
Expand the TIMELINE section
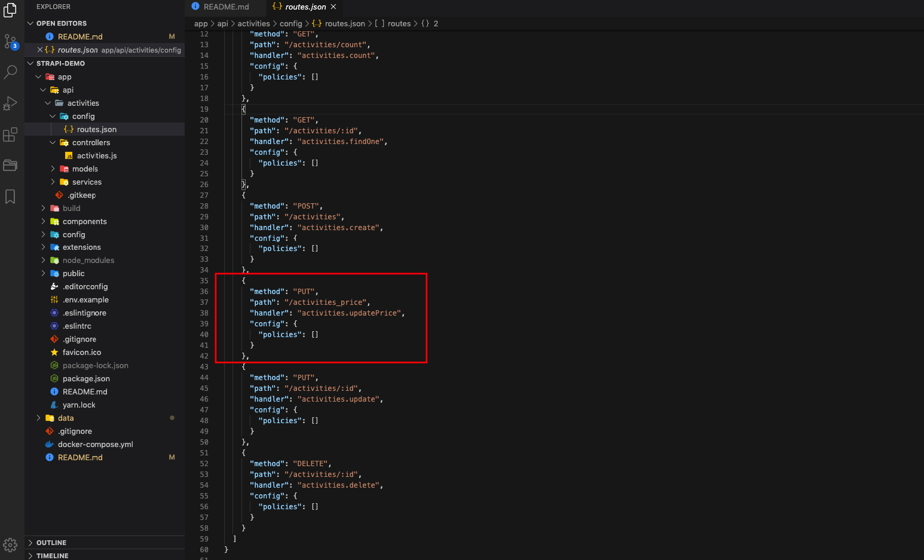click(x=52, y=555)
